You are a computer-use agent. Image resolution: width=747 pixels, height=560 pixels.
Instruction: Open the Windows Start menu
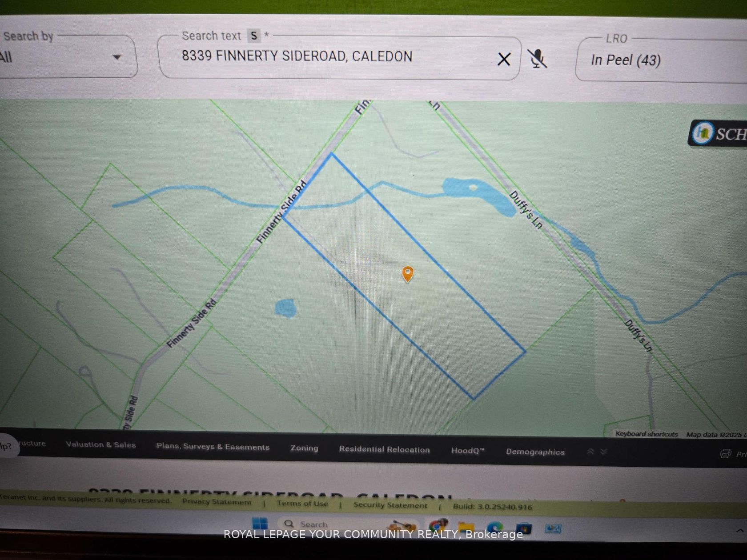point(260,523)
